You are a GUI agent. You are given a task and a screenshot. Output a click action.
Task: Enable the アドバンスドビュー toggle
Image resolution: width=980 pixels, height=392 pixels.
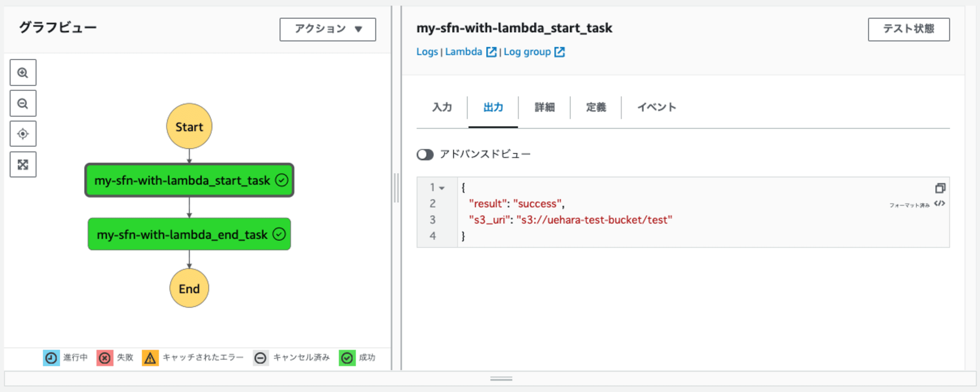click(x=425, y=155)
